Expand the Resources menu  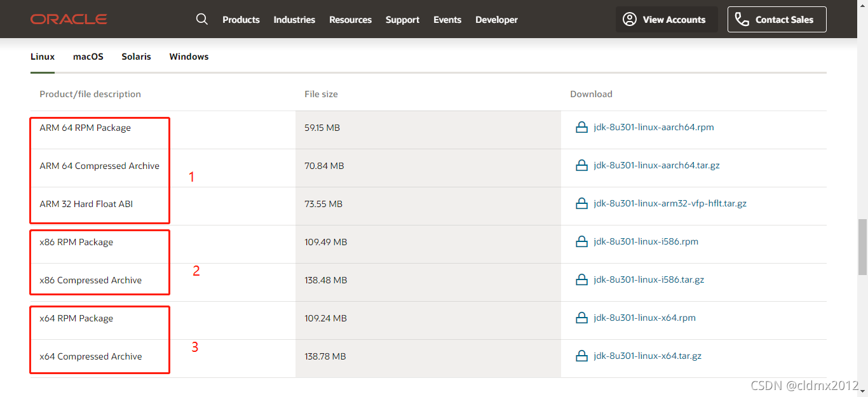350,20
